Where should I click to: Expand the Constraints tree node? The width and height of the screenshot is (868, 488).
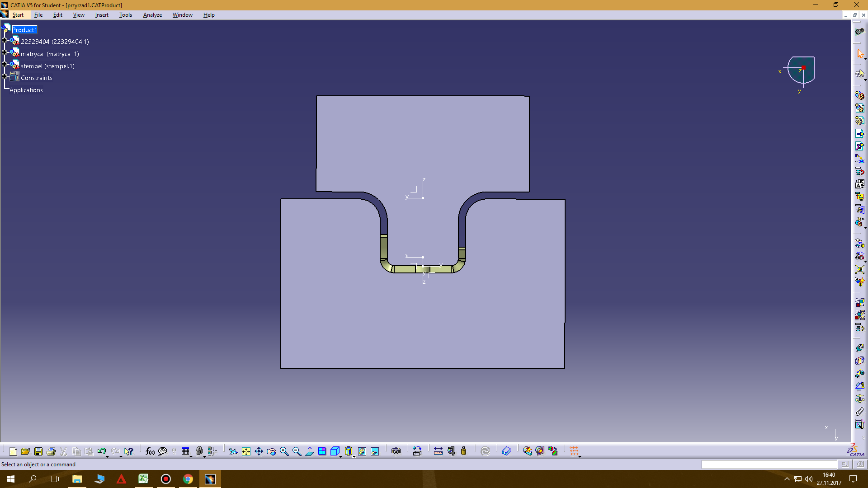(x=5, y=76)
